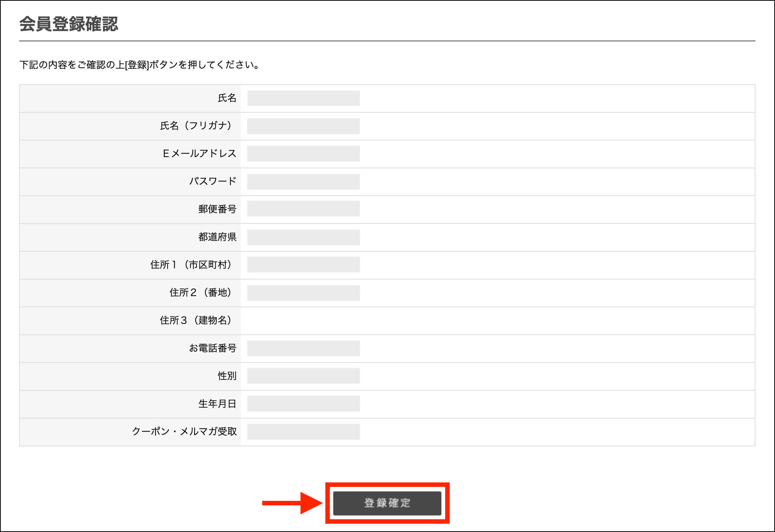Viewport: 775px width, 532px height.
Task: Click the パスワード value box
Action: 303,181
